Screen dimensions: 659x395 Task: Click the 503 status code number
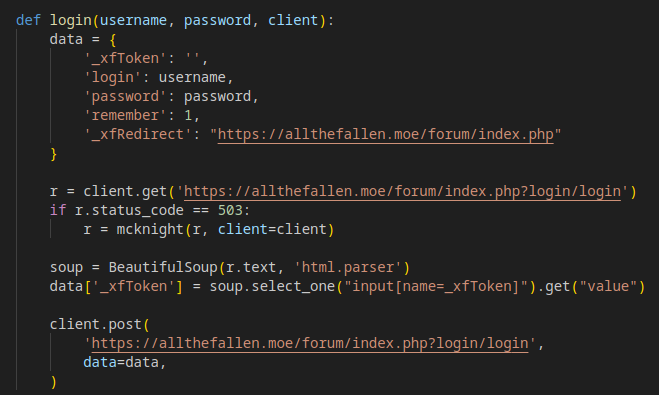tap(230, 210)
